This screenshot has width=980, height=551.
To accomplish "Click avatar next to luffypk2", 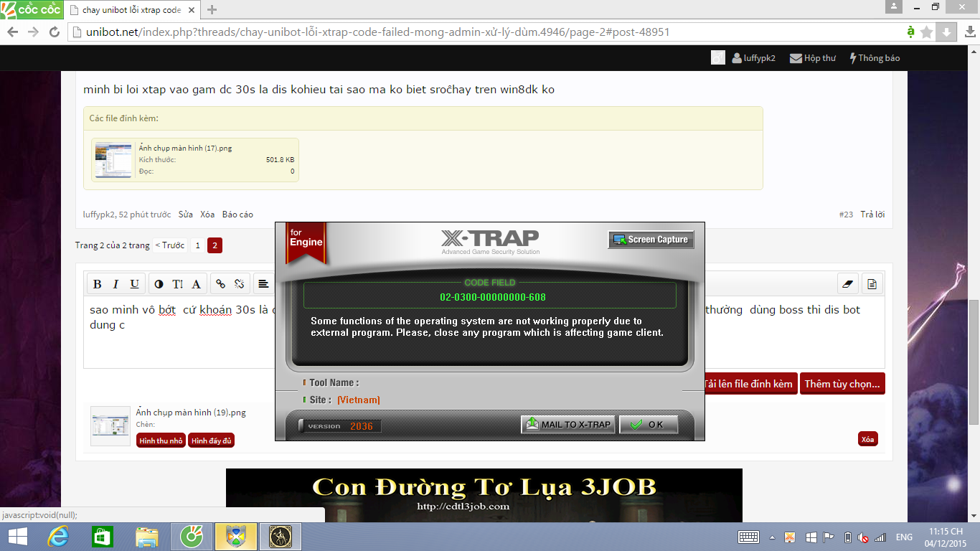I will click(718, 58).
